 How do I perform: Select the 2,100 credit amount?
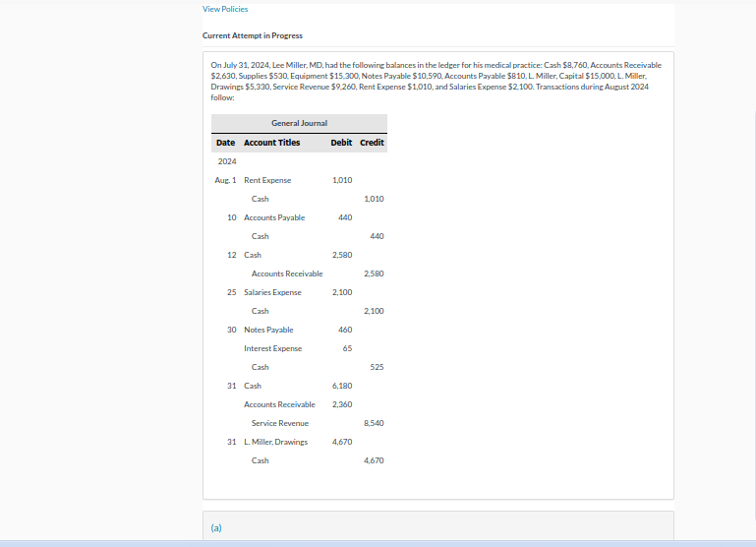coord(375,311)
